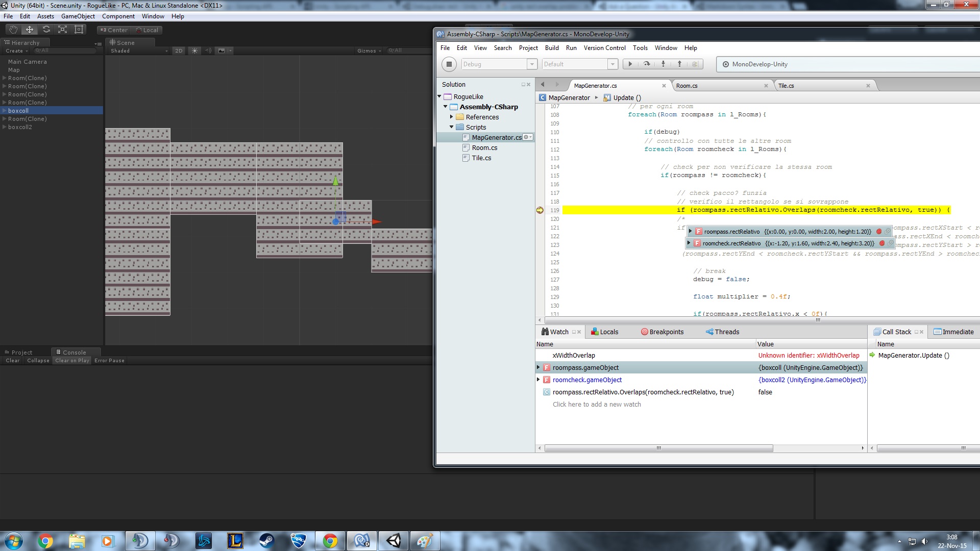
Task: Click the MonoDevelop Stop debugging button
Action: (x=449, y=64)
